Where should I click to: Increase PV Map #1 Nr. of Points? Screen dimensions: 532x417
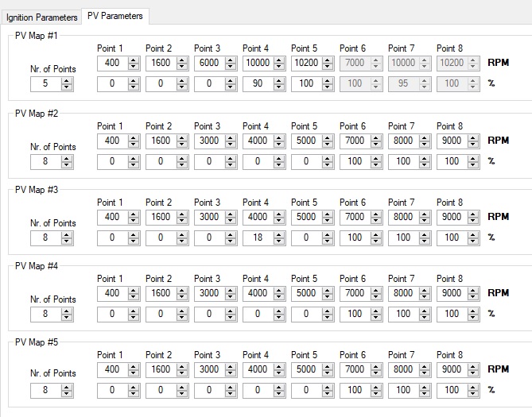pyautogui.click(x=67, y=81)
